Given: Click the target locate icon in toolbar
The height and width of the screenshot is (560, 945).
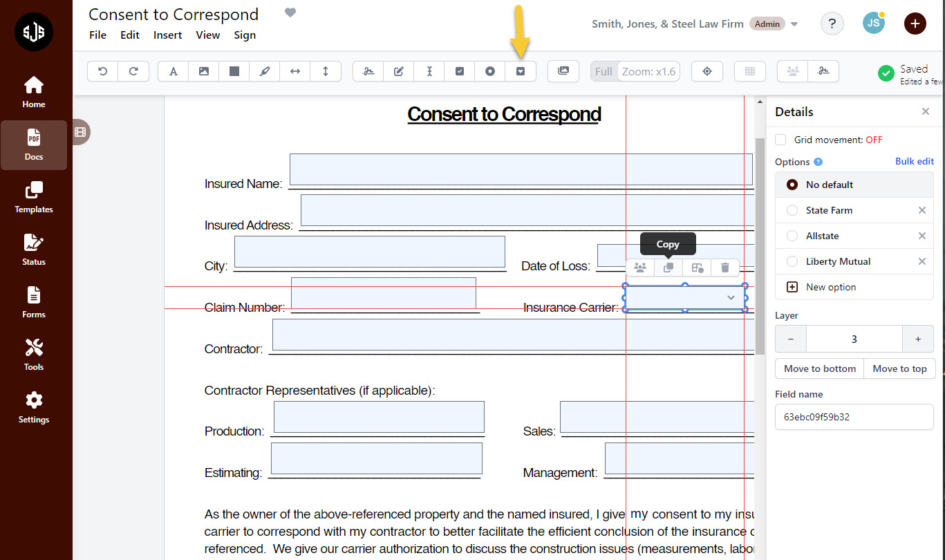Looking at the screenshot, I should pos(707,71).
